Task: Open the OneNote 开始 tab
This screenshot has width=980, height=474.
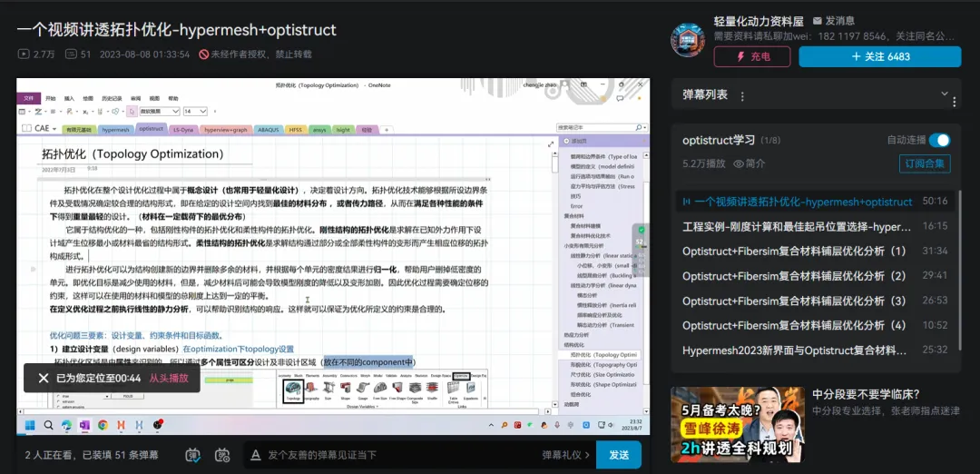Action: 50,98
